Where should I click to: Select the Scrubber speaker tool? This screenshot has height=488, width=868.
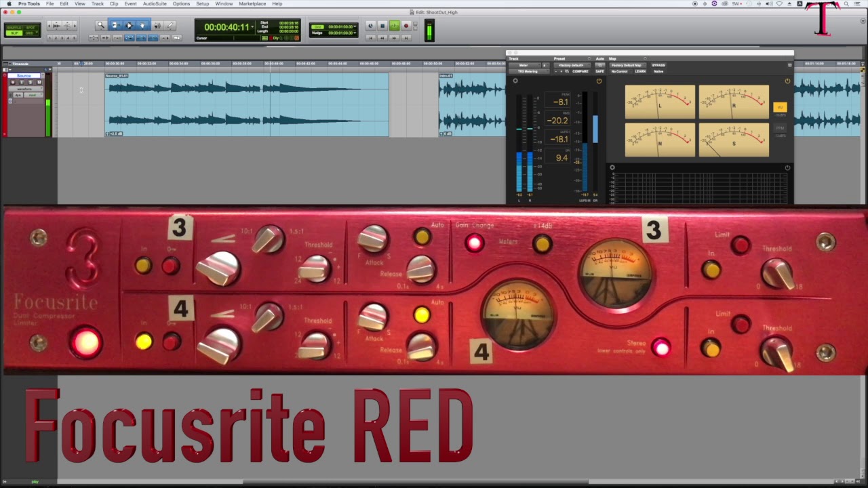[157, 25]
